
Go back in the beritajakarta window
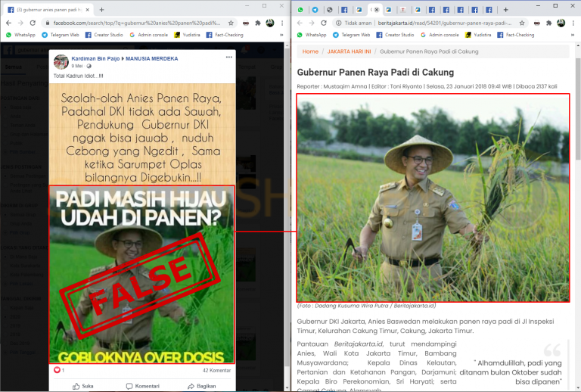[300, 23]
